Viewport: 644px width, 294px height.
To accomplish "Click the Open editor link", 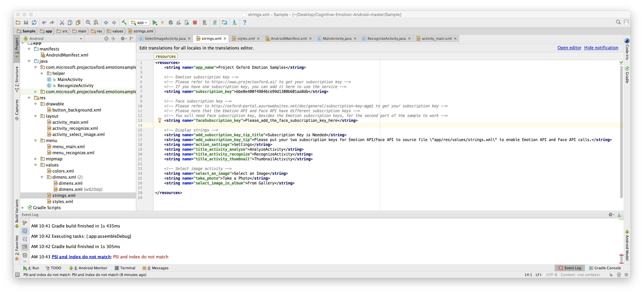I will pos(569,48).
